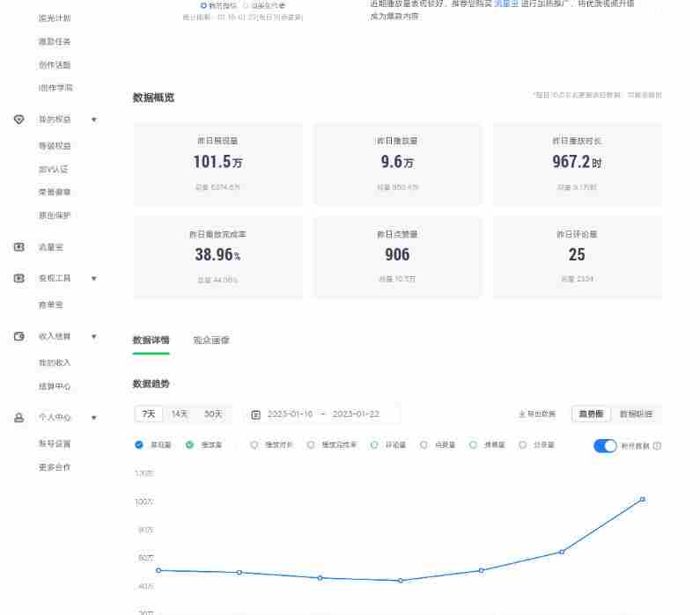
Task: Switch to the 观众画像 tab
Action: pyautogui.click(x=211, y=340)
